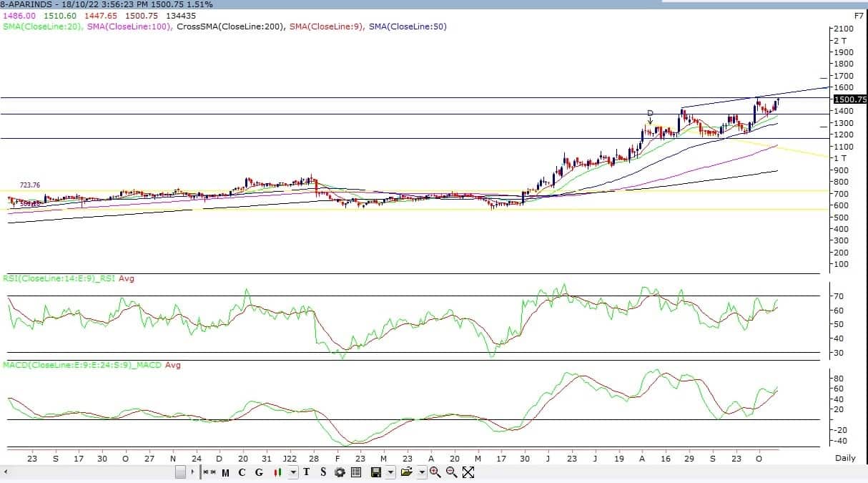The width and height of the screenshot is (868, 483).
Task: Toggle the G button in bottom toolbar
Action: [259, 472]
